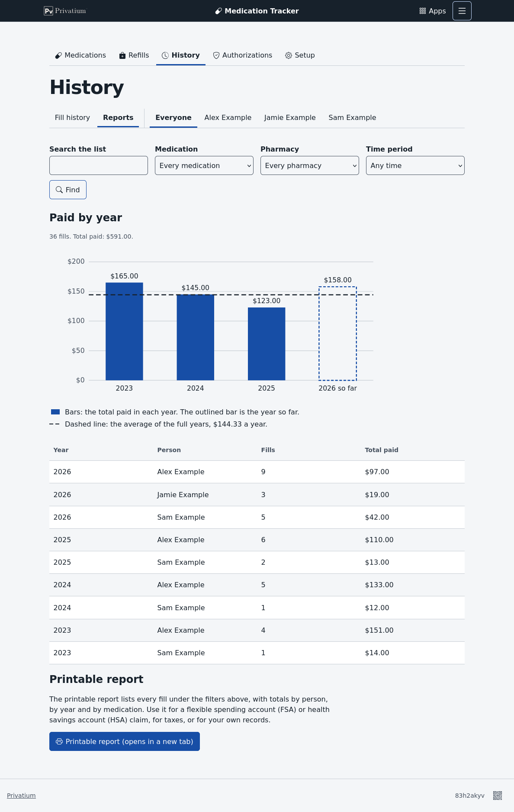This screenshot has height=812, width=514.
Task: Click the $158.00 label above 2026 bar
Action: pyautogui.click(x=338, y=280)
